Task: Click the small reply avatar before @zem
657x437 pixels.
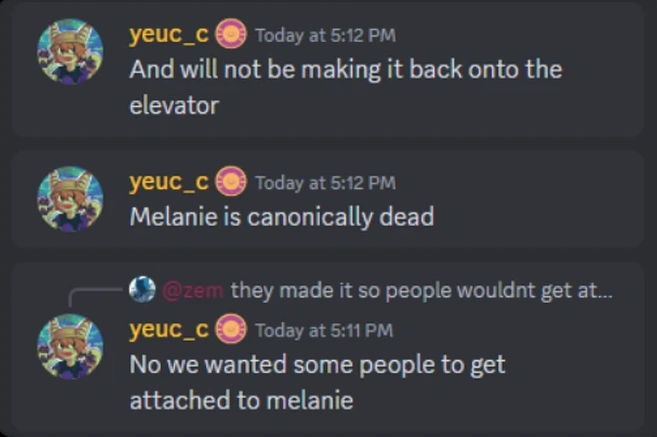Action: tap(142, 291)
